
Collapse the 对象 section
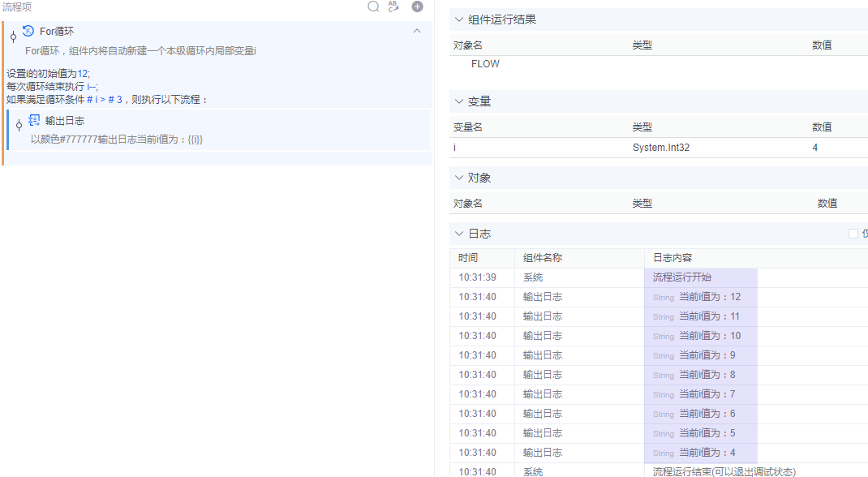pos(458,177)
